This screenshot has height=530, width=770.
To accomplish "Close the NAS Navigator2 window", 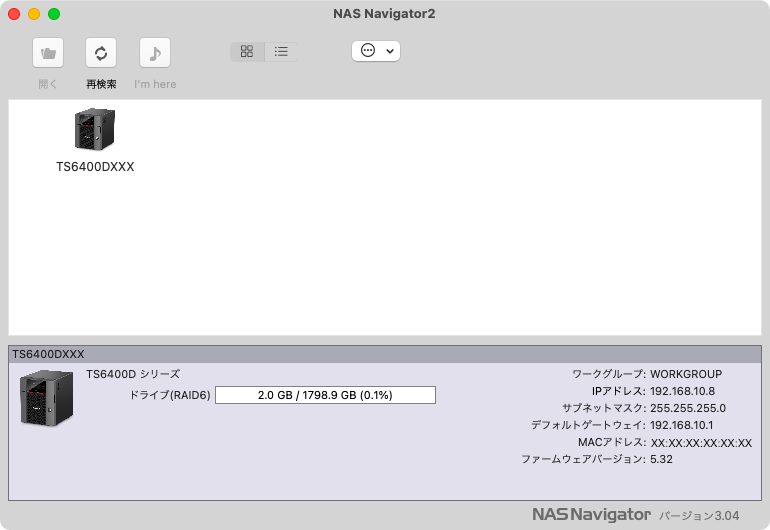I will (x=14, y=14).
